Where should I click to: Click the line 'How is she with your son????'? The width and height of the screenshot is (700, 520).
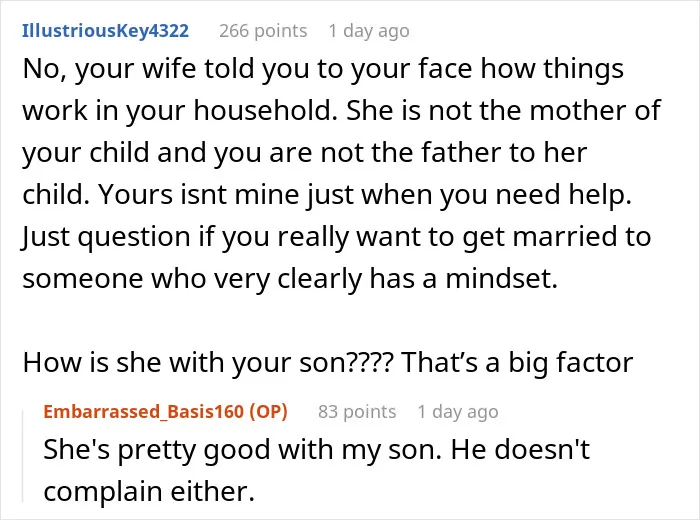click(x=208, y=362)
